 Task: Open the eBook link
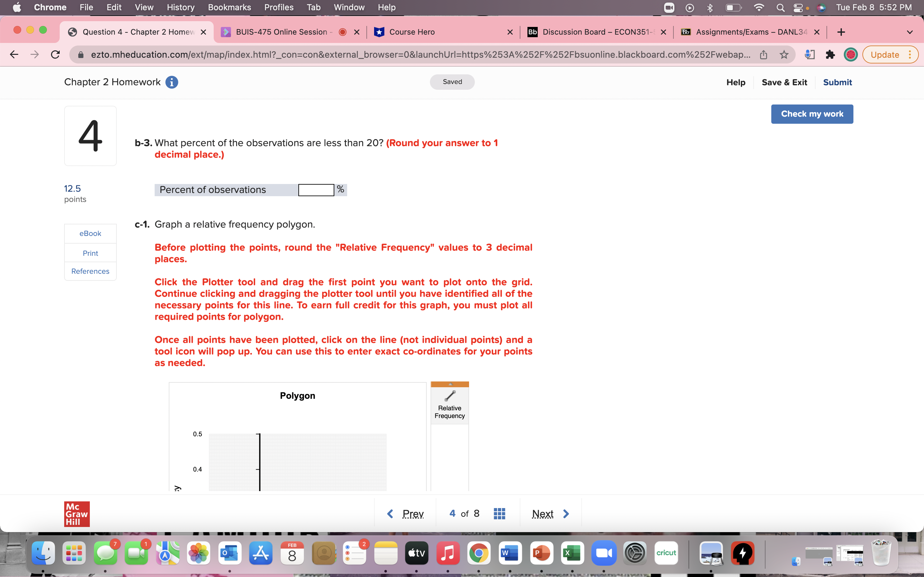(x=90, y=233)
